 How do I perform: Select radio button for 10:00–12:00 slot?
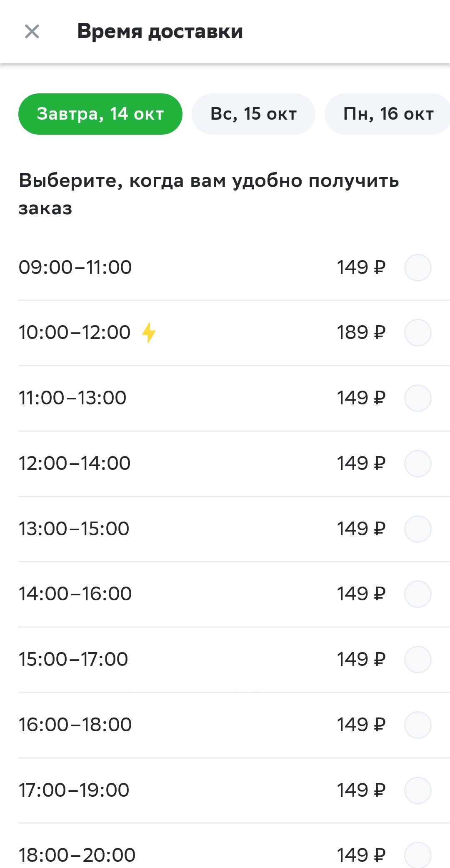click(417, 333)
